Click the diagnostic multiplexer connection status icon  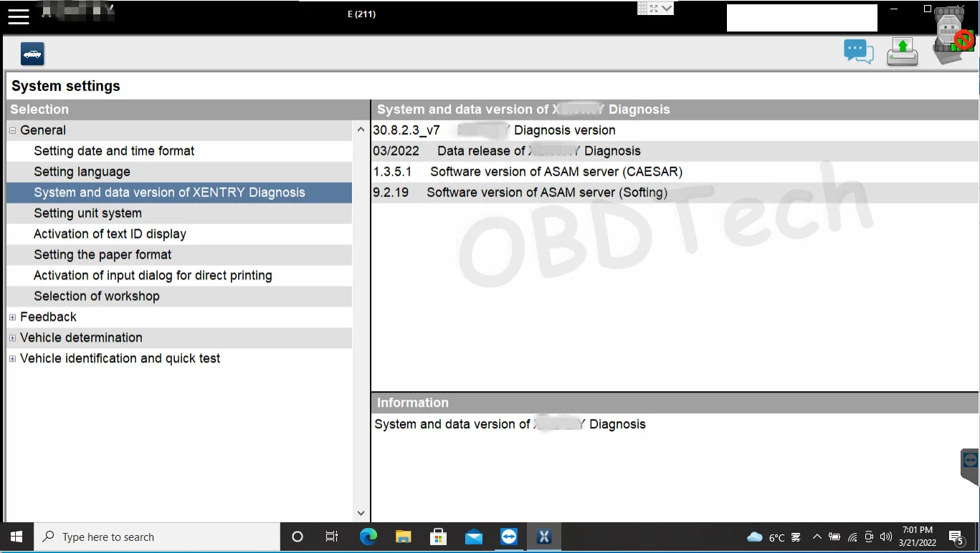[x=954, y=36]
